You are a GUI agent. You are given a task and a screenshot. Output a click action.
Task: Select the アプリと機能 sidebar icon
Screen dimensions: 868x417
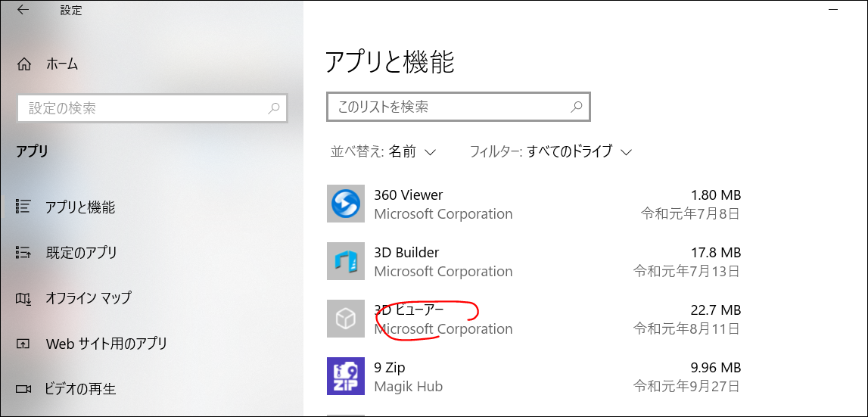(x=23, y=207)
